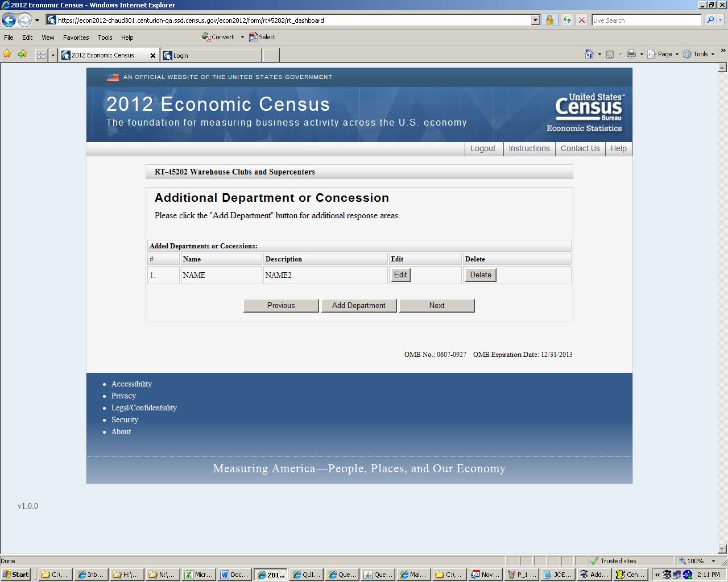This screenshot has height=582, width=728.
Task: Click the Trusted sites security zone indicator
Action: click(x=613, y=561)
